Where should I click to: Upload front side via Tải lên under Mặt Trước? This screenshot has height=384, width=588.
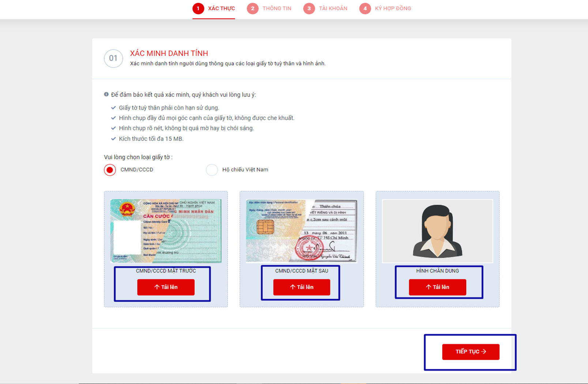tap(166, 287)
